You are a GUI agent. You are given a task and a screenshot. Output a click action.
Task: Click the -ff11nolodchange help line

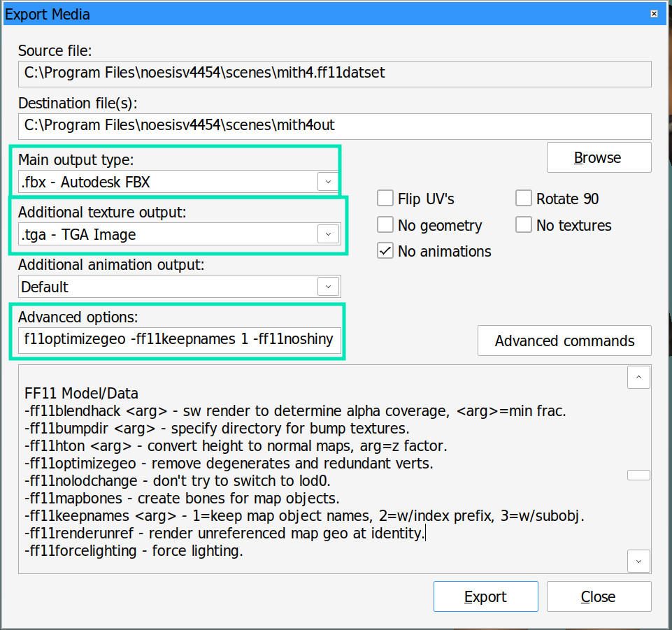pos(178,481)
